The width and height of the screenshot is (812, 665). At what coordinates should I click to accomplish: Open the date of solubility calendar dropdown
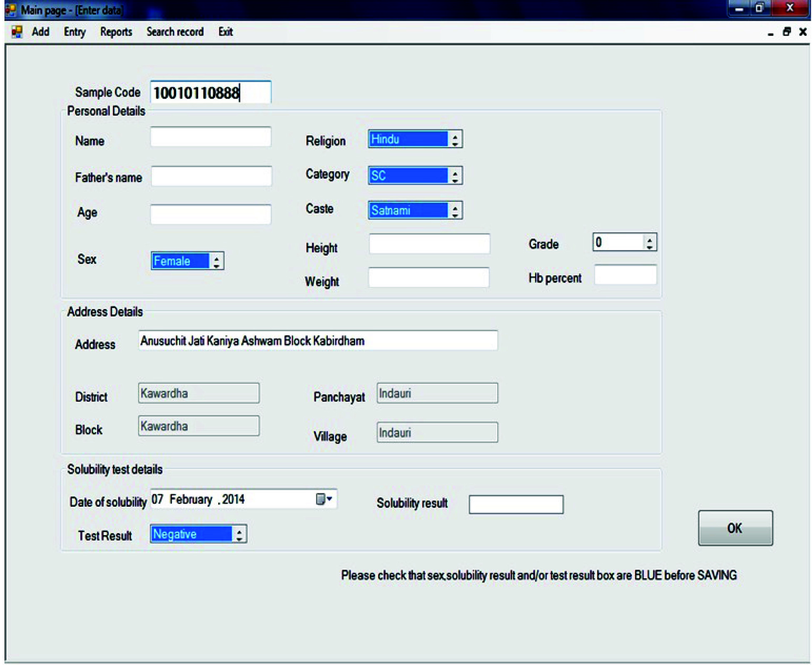tap(324, 499)
